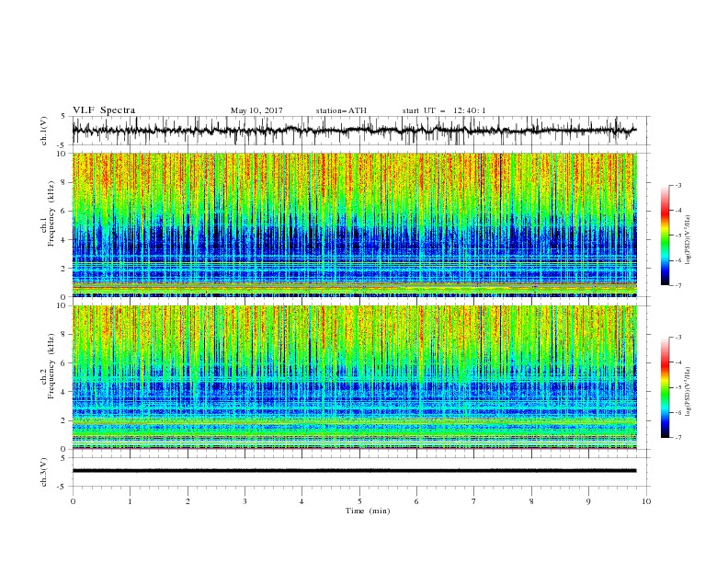Click the '6' kHz tick on ch.2 axis

click(64, 363)
